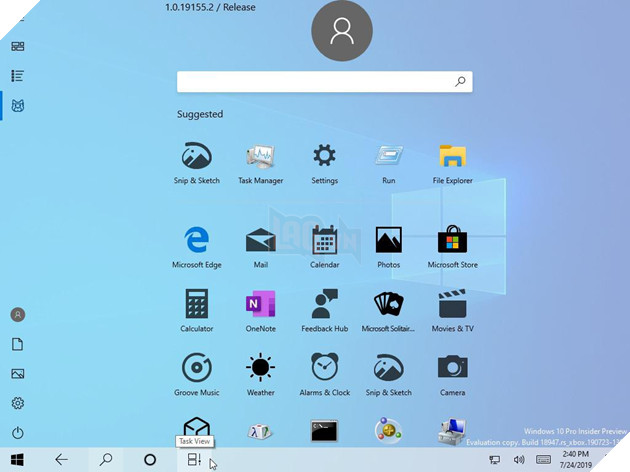The height and width of the screenshot is (472, 630).
Task: Open Feedback Hub
Action: pos(324,311)
